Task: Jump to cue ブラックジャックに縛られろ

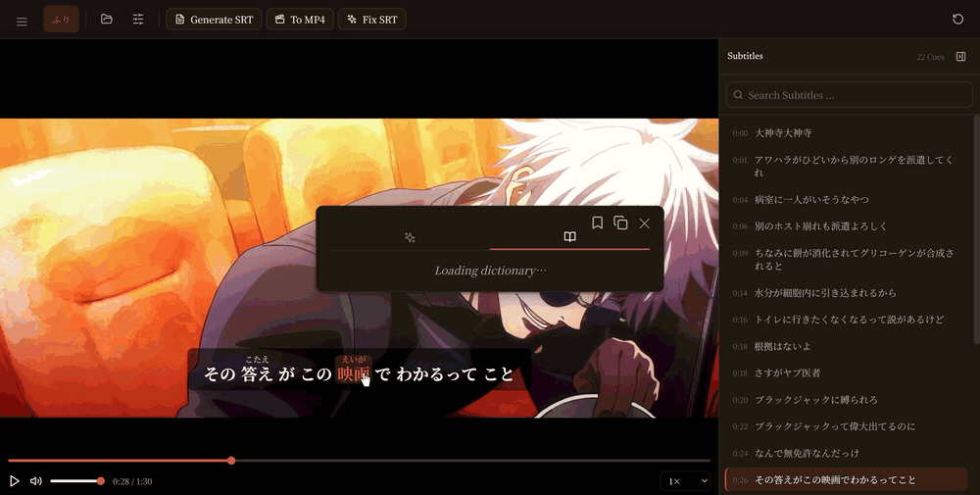Action: (x=847, y=400)
